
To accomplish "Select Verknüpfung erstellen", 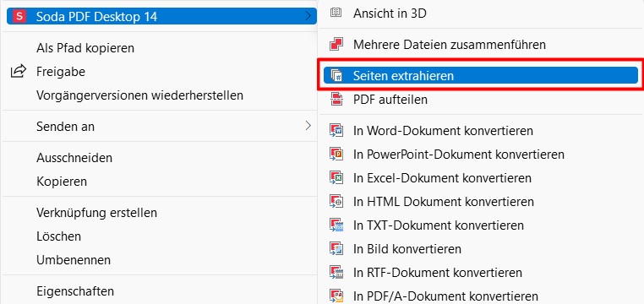I will coord(96,213).
